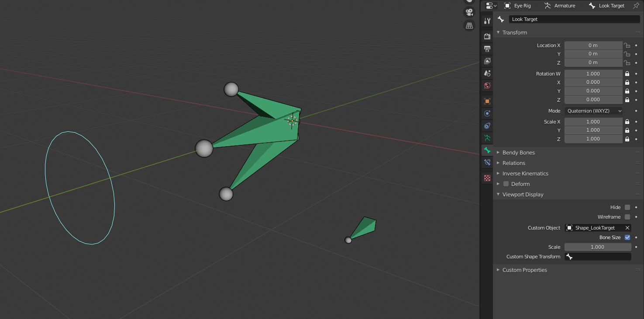Screen dimensions: 644x319
Task: Click the animate dot for Scale X
Action: pos(636,122)
